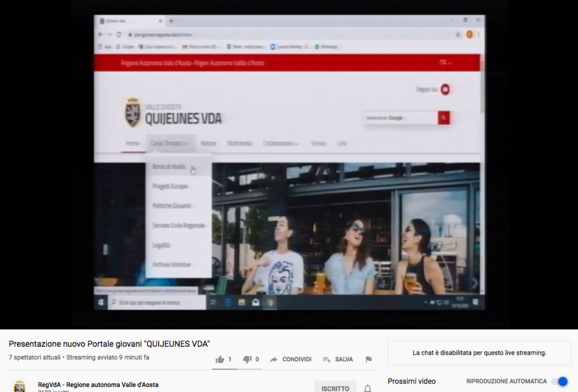Image resolution: width=578 pixels, height=392 pixels.
Task: Report the video using flag icon
Action: point(369,359)
